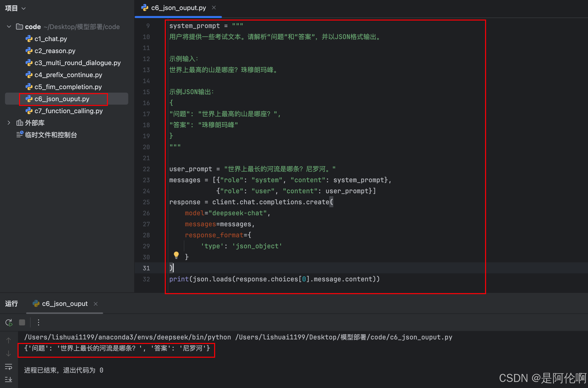Open c1_chat.py file in tree
Viewport: 588px width, 388px height.
click(x=51, y=39)
